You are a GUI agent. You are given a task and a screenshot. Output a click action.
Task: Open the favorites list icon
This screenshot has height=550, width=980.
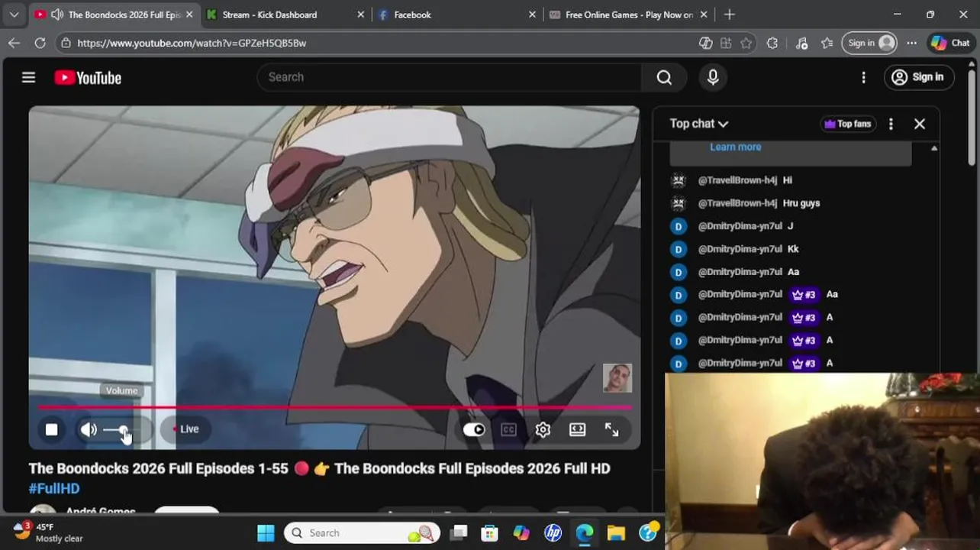point(827,43)
